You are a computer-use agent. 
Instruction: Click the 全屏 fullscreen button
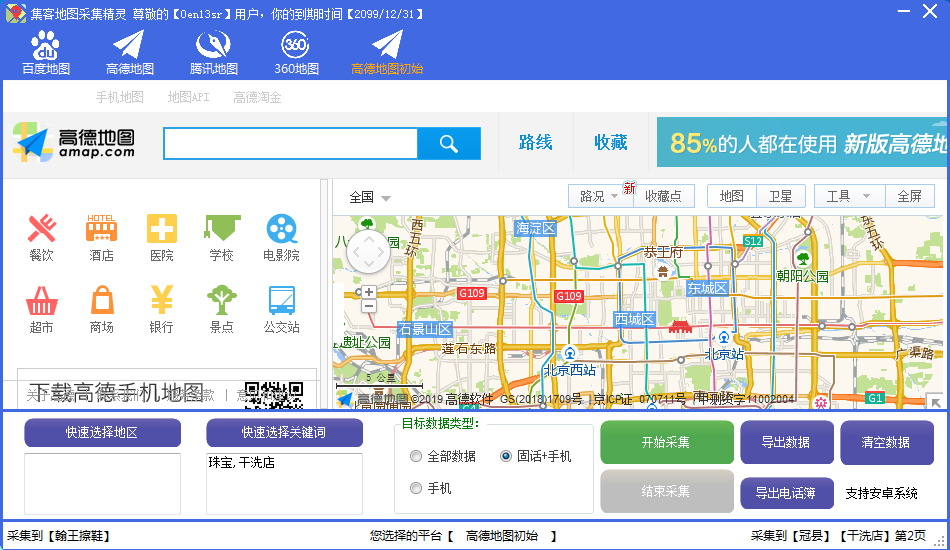coord(910,196)
